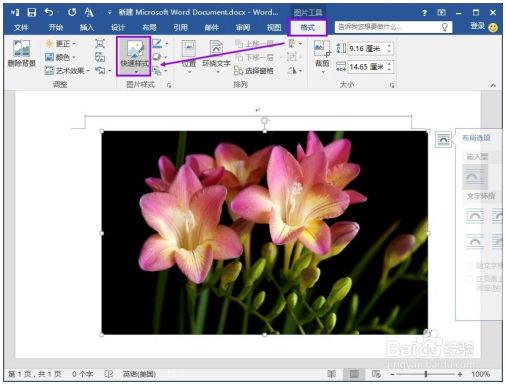Click the zoom slider handle
This screenshot has height=385, width=506.
click(426, 374)
